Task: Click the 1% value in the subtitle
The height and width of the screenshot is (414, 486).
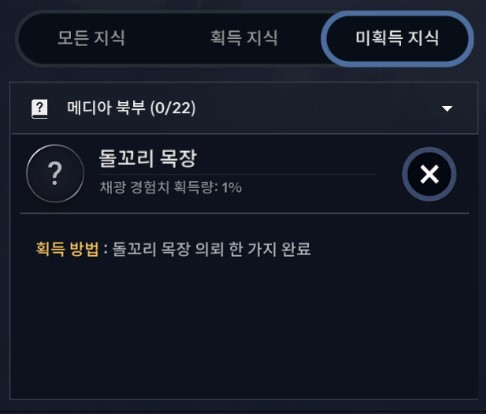Action: click(232, 187)
